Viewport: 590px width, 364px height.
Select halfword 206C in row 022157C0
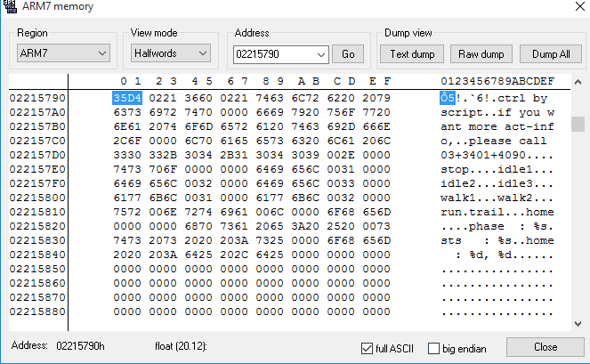(x=376, y=142)
